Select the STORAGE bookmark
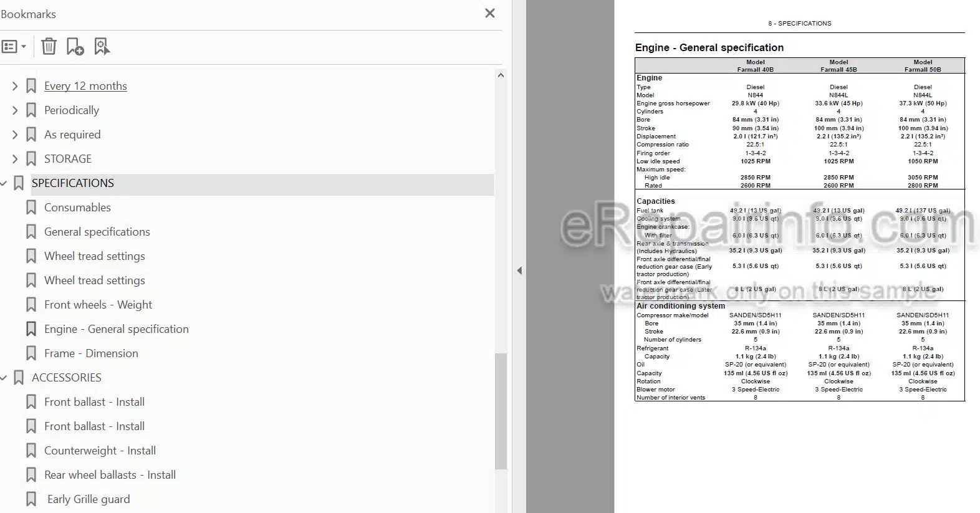This screenshot has height=513, width=980. point(68,159)
